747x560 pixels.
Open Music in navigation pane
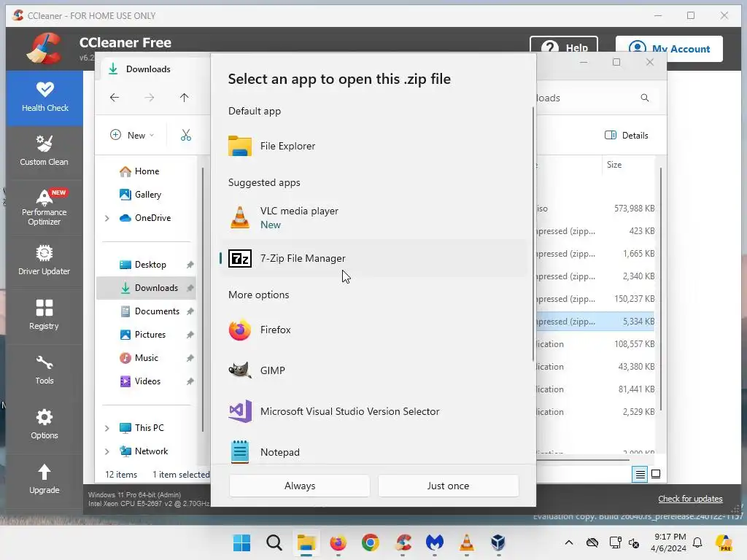[x=146, y=358]
